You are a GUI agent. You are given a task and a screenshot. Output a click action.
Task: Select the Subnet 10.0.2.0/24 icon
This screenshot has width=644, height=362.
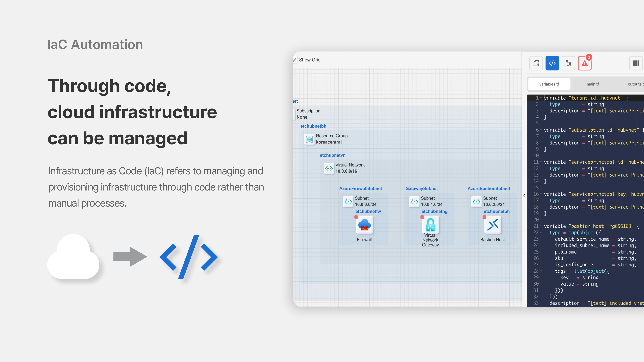point(476,202)
